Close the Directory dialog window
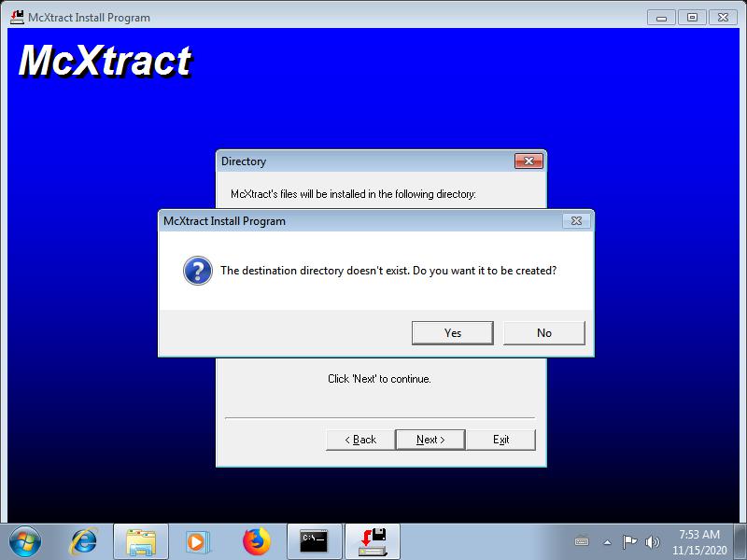 [x=529, y=161]
